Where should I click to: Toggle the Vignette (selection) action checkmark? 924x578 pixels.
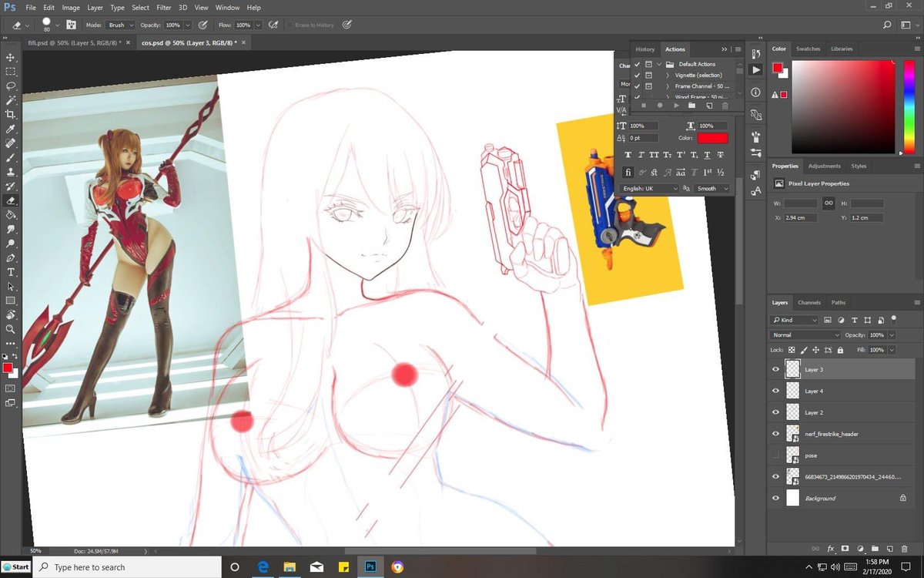click(637, 76)
